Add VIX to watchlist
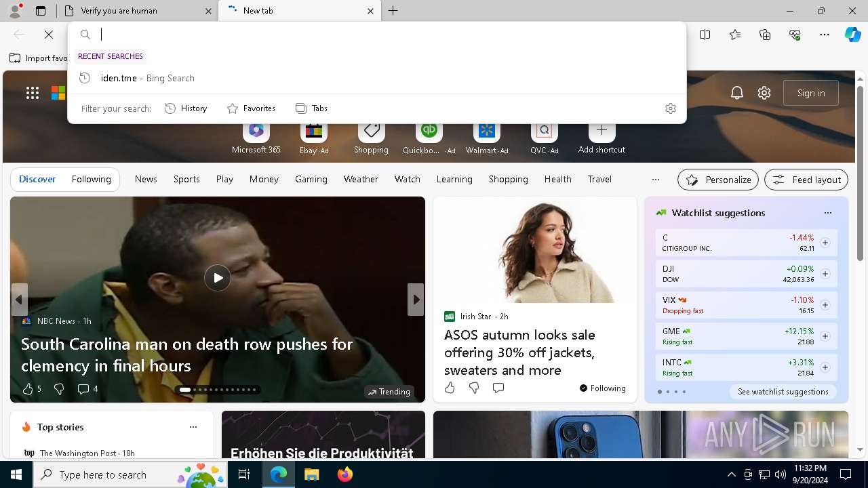 point(825,305)
